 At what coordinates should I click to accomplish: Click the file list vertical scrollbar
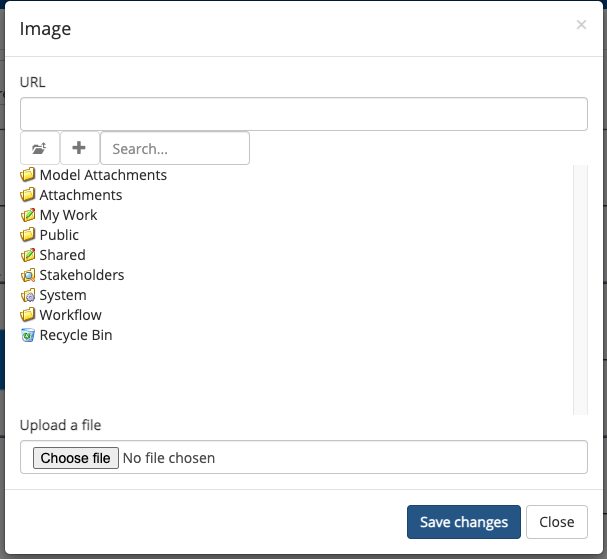coord(580,290)
